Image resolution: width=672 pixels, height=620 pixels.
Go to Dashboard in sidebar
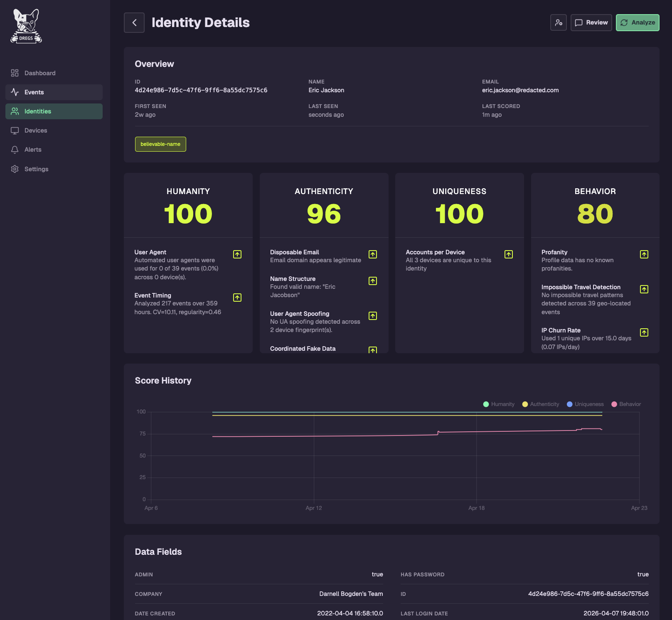40,73
